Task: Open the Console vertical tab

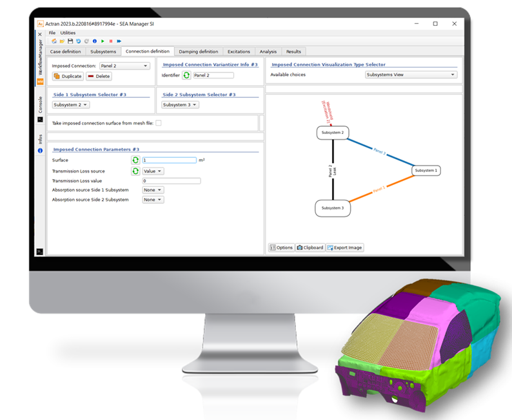Action: [x=40, y=104]
